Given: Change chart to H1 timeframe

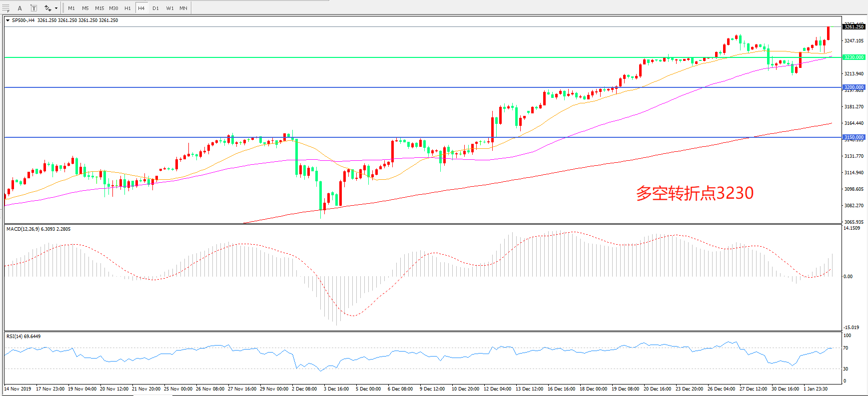Looking at the screenshot, I should tap(127, 8).
